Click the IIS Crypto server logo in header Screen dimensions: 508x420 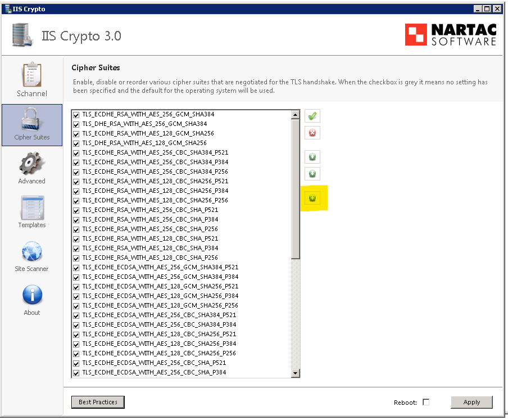click(22, 35)
